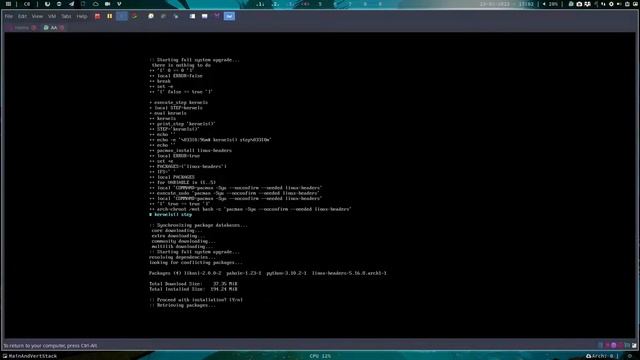Click the date and time display
The width and height of the screenshot is (640, 360).
(x=507, y=4)
